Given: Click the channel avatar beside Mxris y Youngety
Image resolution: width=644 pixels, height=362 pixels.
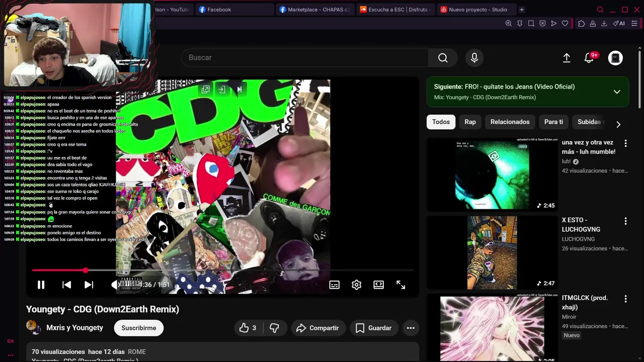Looking at the screenshot, I should pyautogui.click(x=34, y=327).
